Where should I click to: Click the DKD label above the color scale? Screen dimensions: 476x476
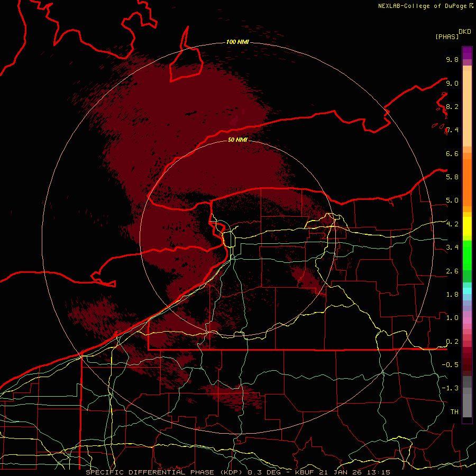[x=465, y=32]
